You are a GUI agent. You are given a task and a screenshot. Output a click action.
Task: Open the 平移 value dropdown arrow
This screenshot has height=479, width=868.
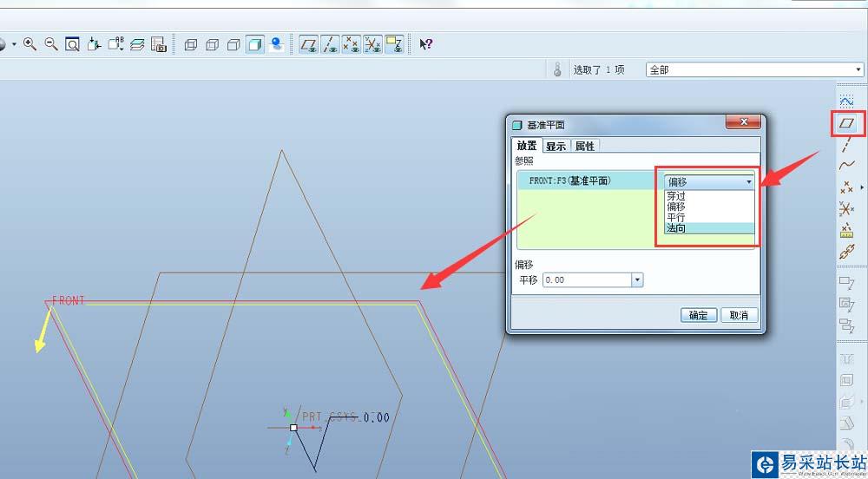[x=637, y=280]
